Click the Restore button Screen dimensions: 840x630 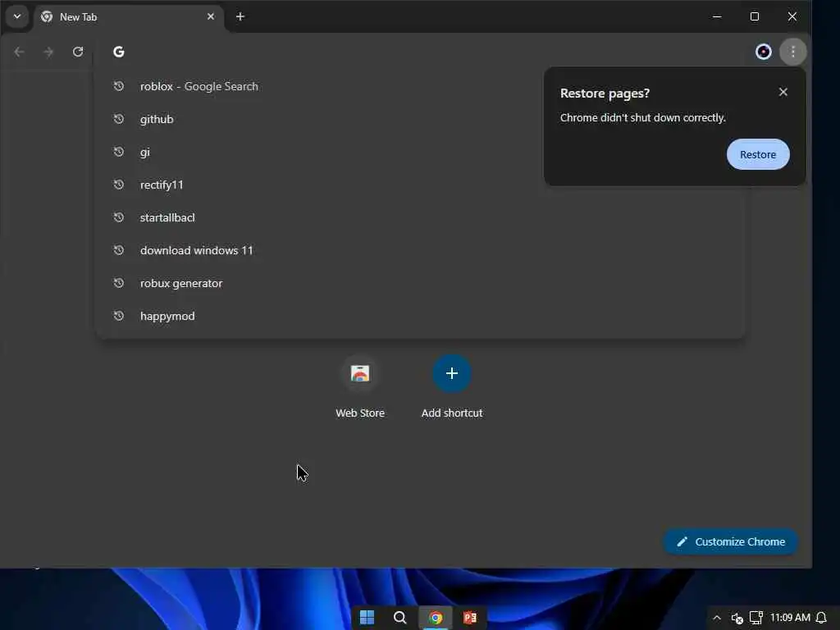coord(758,154)
